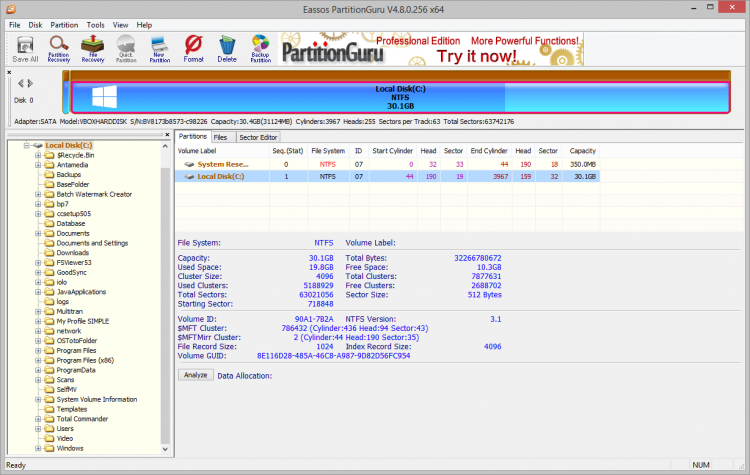750x475 pixels.
Task: Click the Quick Partition icon
Action: point(126,49)
